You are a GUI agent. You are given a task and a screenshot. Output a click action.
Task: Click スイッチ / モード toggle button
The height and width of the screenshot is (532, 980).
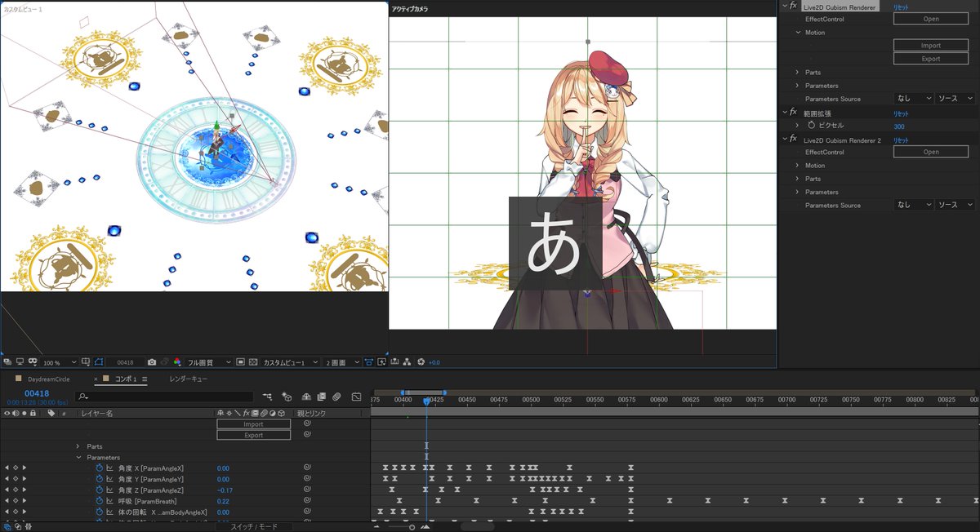point(253,527)
